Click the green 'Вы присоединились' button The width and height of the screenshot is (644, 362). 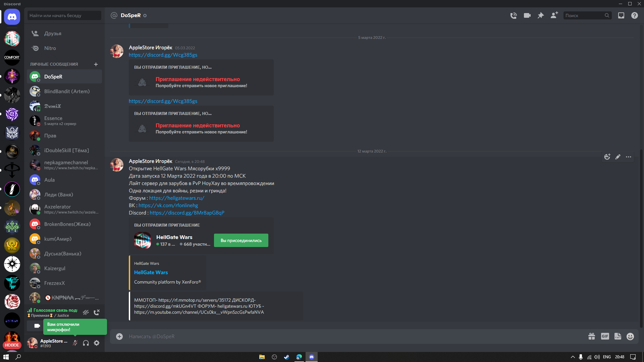[241, 240]
